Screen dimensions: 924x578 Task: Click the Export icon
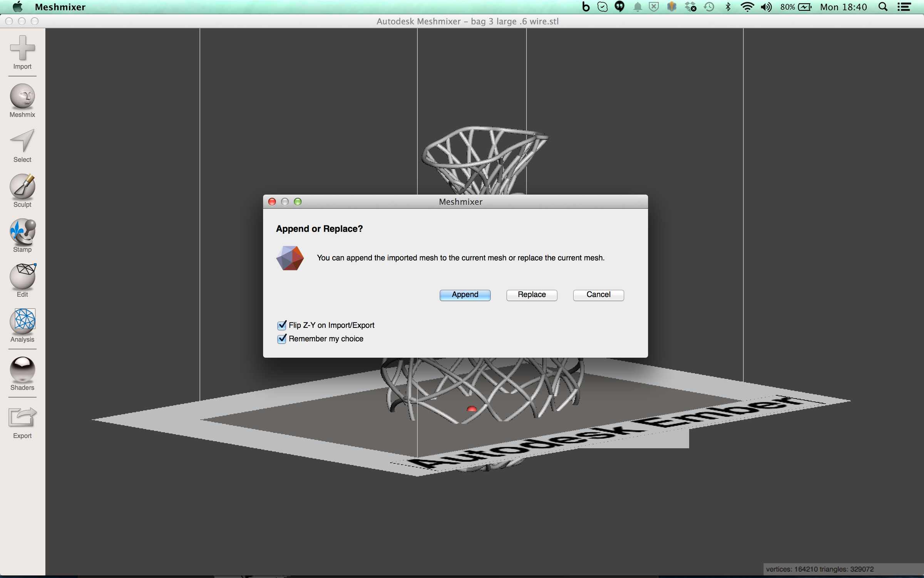[x=22, y=419]
